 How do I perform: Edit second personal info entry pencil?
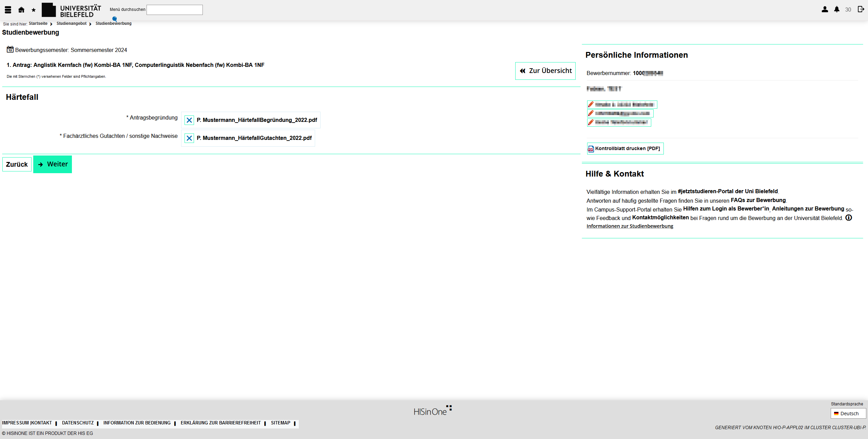(x=591, y=113)
